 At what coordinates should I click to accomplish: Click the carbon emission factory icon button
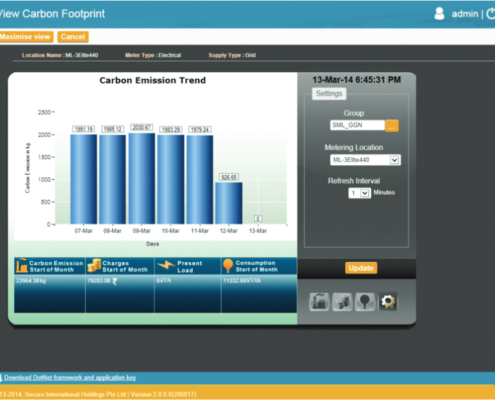click(x=319, y=302)
